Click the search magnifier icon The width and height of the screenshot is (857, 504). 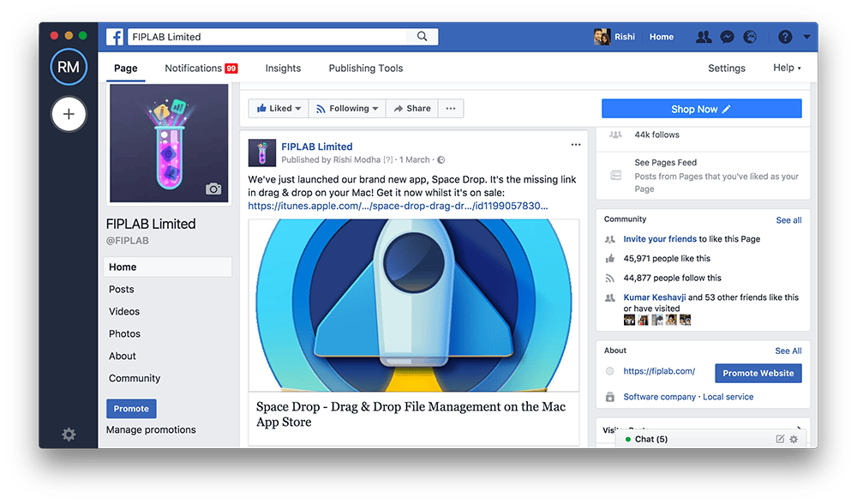(x=422, y=36)
